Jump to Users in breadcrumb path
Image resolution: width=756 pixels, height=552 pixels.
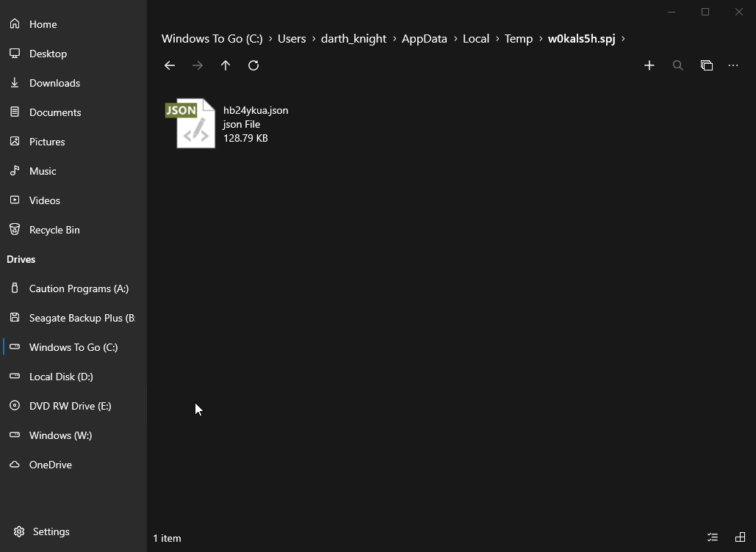[292, 38]
